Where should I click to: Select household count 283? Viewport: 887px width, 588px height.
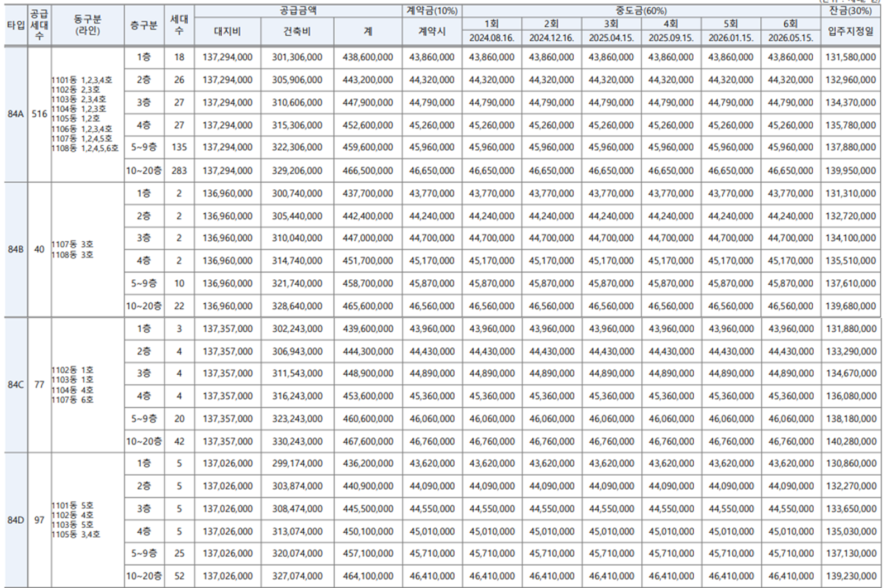[x=179, y=171]
